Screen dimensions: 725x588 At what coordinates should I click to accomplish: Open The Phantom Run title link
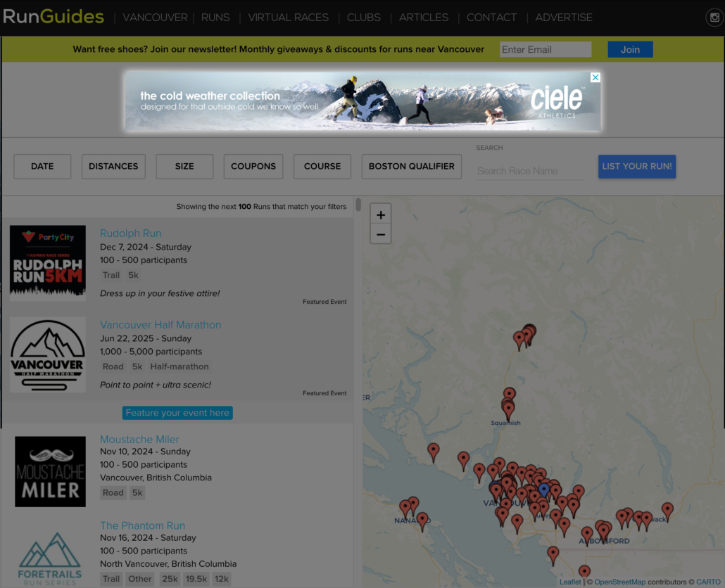pyautogui.click(x=142, y=525)
